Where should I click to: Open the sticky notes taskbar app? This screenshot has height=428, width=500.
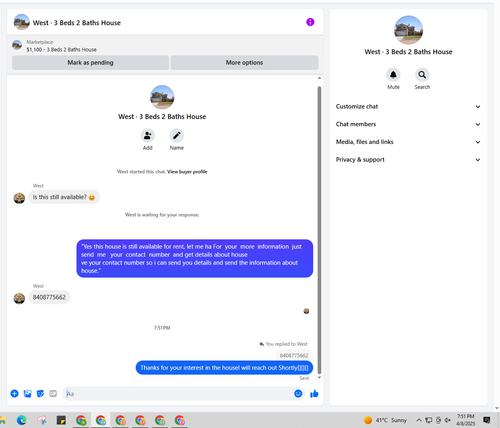[x=61, y=420]
